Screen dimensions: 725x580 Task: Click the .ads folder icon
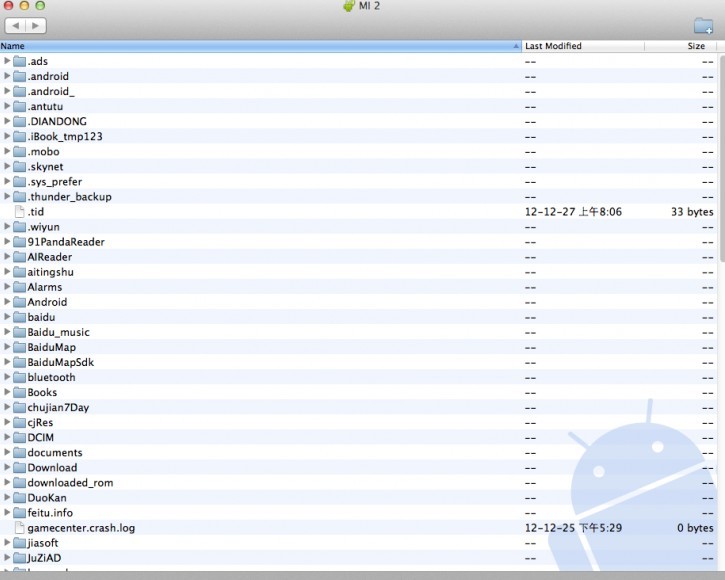click(19, 61)
